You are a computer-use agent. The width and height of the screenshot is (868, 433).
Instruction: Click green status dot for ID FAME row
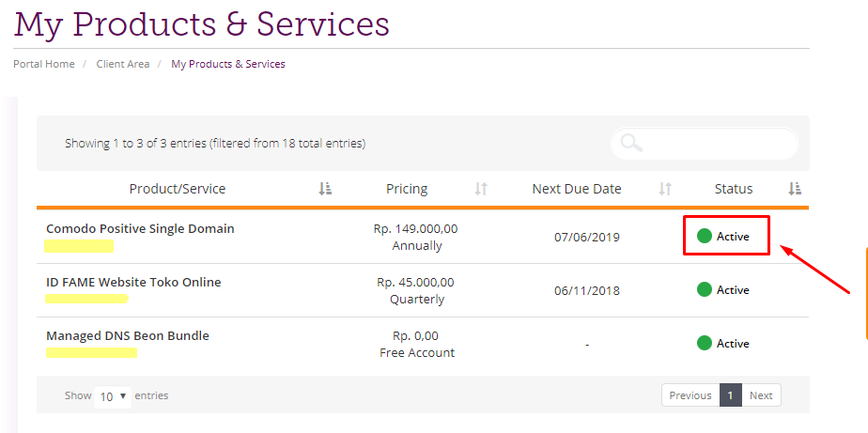coord(705,289)
